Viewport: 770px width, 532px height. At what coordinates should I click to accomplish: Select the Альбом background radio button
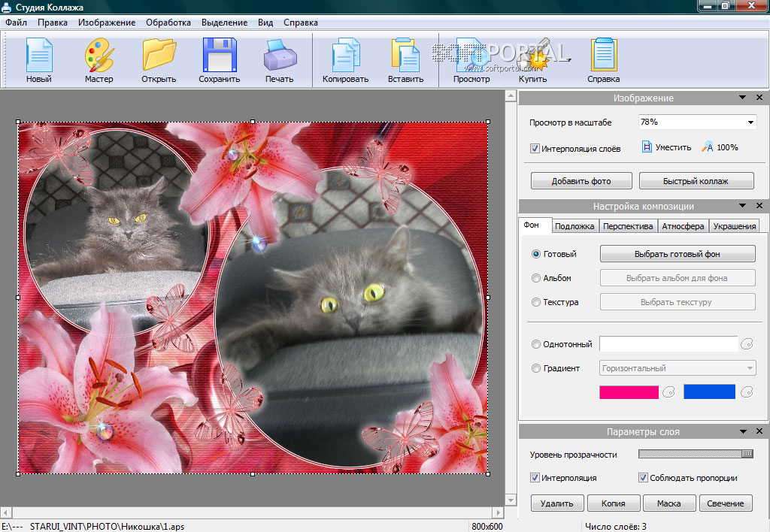click(535, 278)
